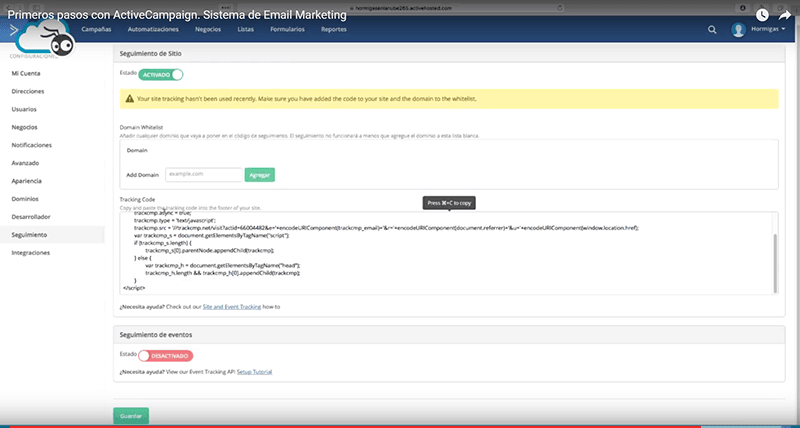Click inside the Tracking Code text area
Image resolution: width=800 pixels, height=428 pixels.
coord(449,253)
